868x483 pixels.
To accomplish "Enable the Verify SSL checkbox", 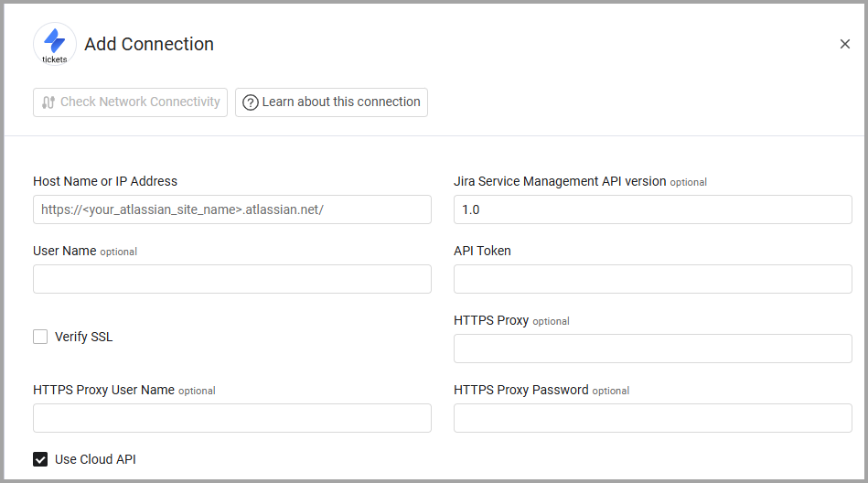I will 40,337.
